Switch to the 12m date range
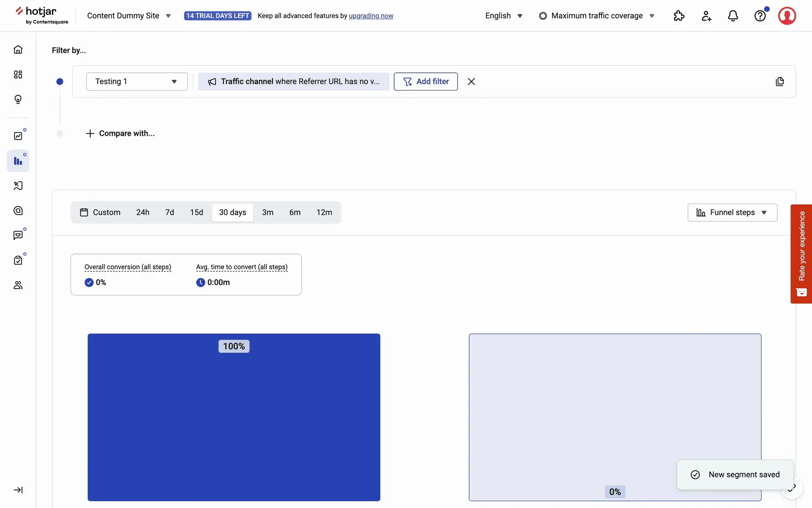Viewport: 812px width, 508px height. point(324,213)
